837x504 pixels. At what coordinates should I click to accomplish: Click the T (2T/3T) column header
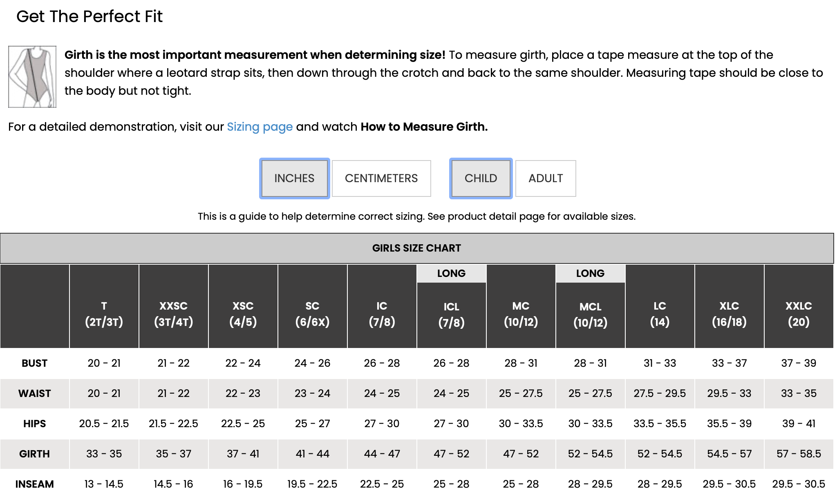(x=104, y=306)
